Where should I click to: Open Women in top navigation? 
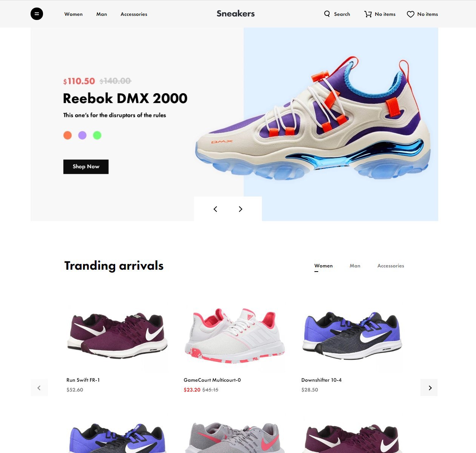pos(73,14)
